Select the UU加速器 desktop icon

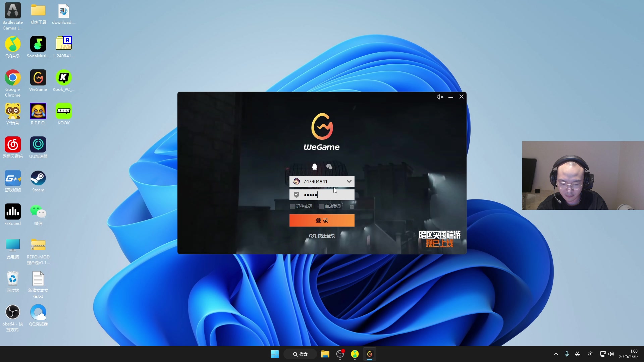pyautogui.click(x=38, y=148)
